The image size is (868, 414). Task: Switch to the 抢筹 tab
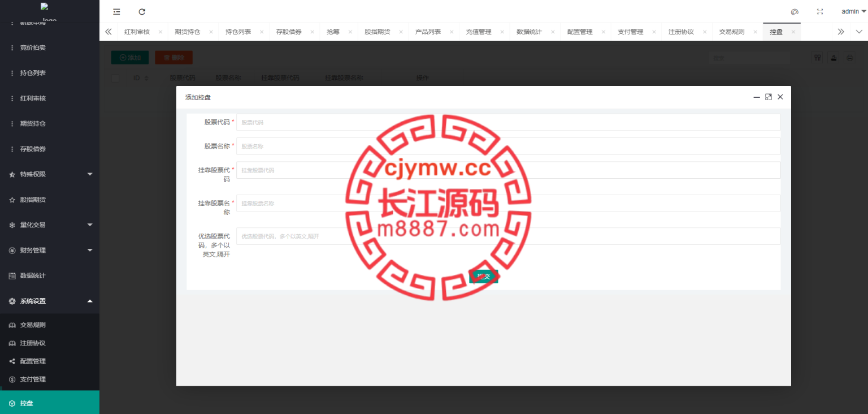pyautogui.click(x=333, y=32)
